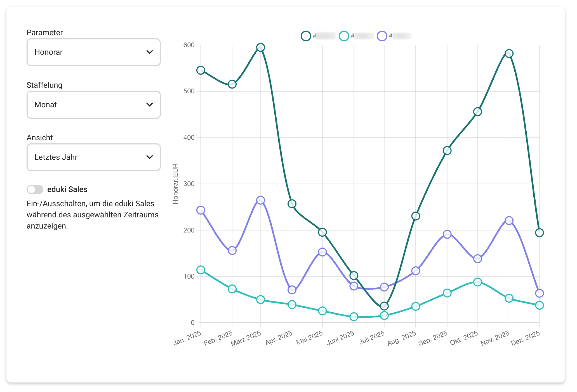Click the purple legend circle

(x=382, y=36)
